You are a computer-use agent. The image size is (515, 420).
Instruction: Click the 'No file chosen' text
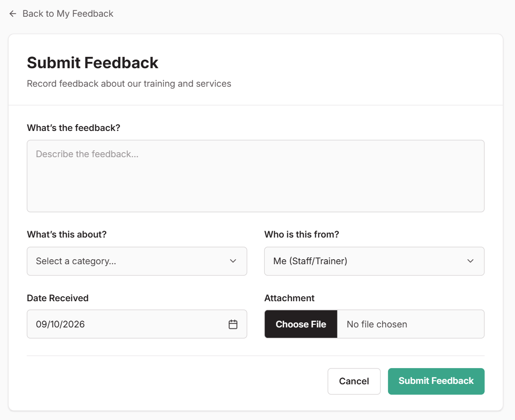click(377, 324)
